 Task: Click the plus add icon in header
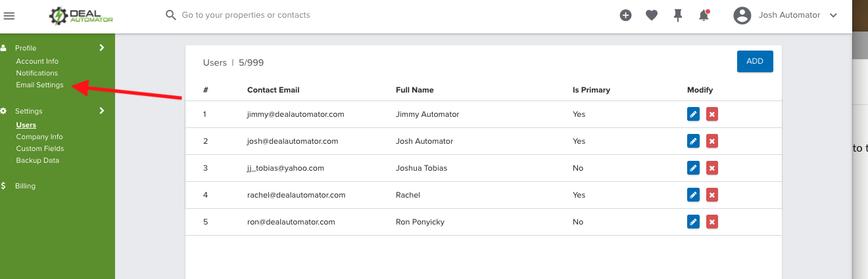pyautogui.click(x=625, y=15)
